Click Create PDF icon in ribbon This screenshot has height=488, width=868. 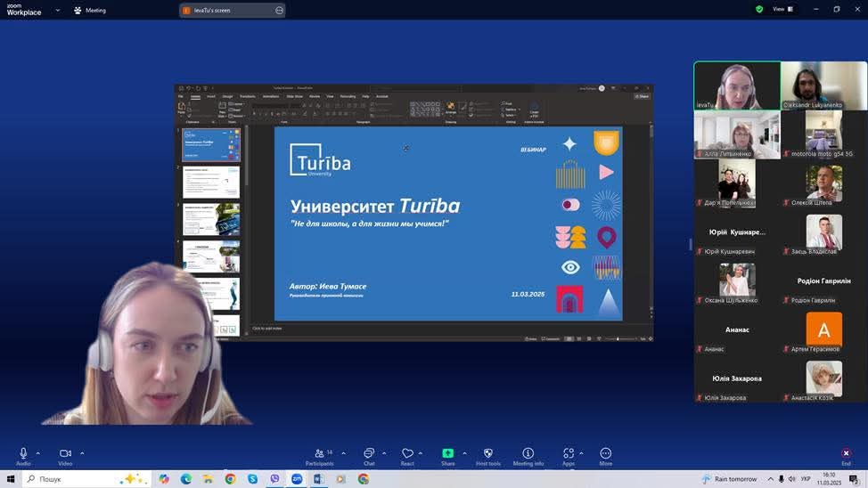click(534, 109)
